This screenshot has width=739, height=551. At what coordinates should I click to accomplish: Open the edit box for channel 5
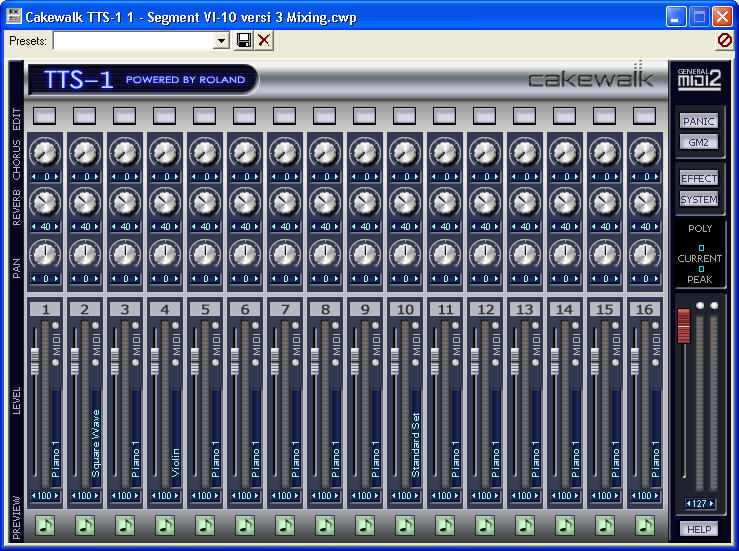[205, 115]
